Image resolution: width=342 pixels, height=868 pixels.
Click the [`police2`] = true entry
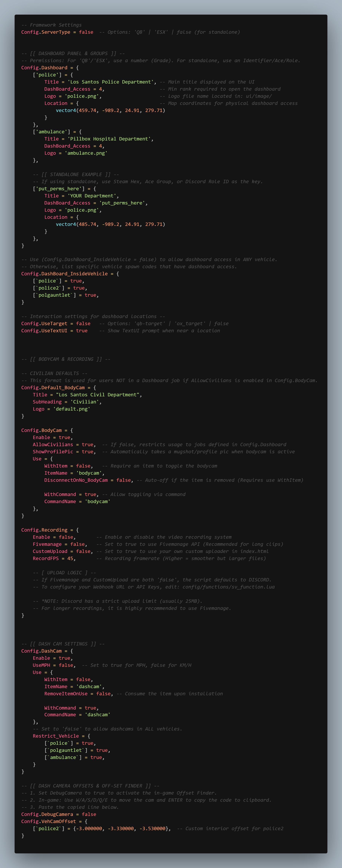click(60, 288)
